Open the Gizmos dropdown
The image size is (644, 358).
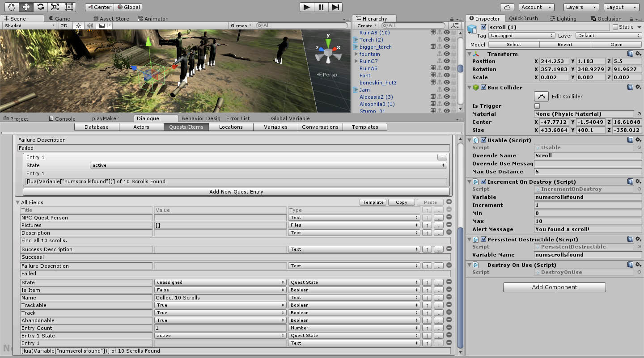(x=241, y=25)
